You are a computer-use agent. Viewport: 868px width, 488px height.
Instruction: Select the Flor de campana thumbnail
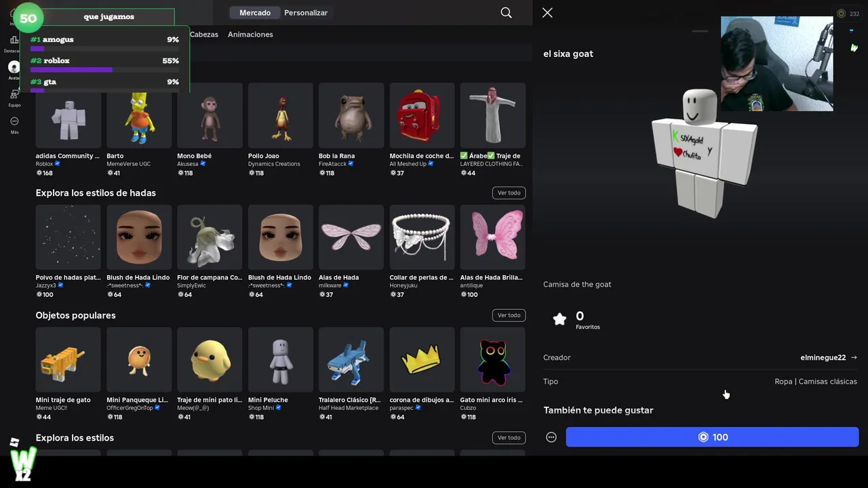point(210,237)
